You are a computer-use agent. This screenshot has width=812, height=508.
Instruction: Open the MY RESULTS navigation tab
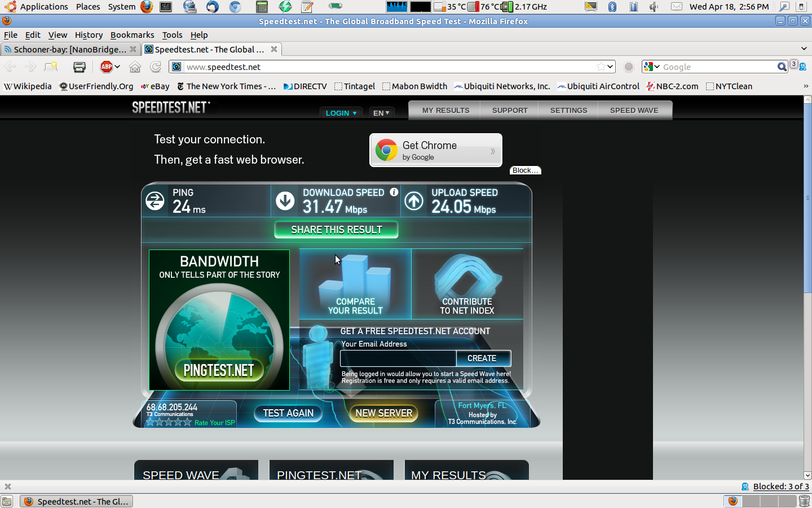coord(445,111)
